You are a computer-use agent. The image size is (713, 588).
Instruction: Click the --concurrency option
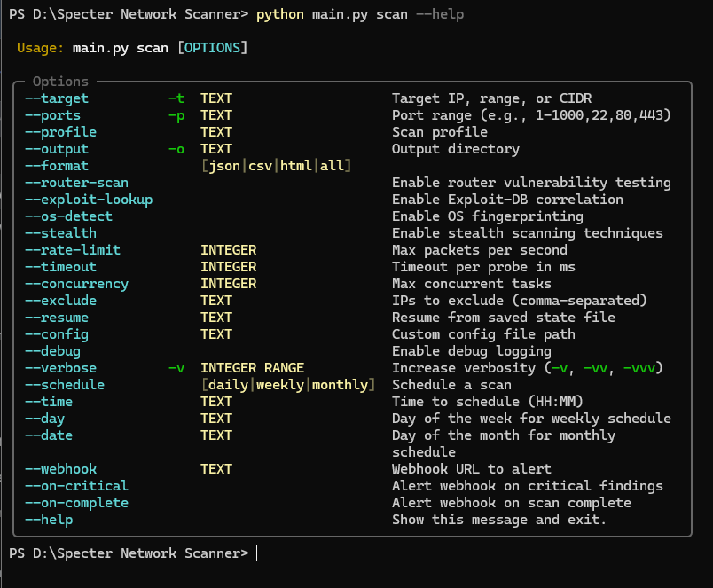76,284
